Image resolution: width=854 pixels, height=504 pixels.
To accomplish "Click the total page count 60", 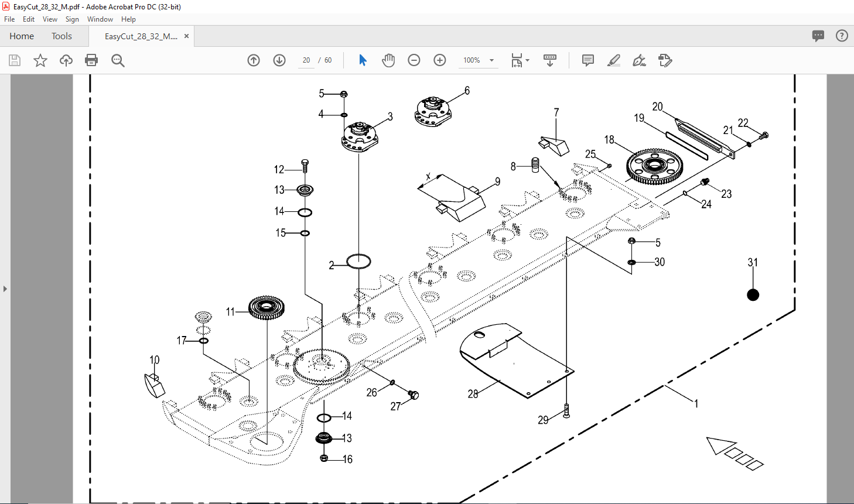I will pyautogui.click(x=328, y=60).
